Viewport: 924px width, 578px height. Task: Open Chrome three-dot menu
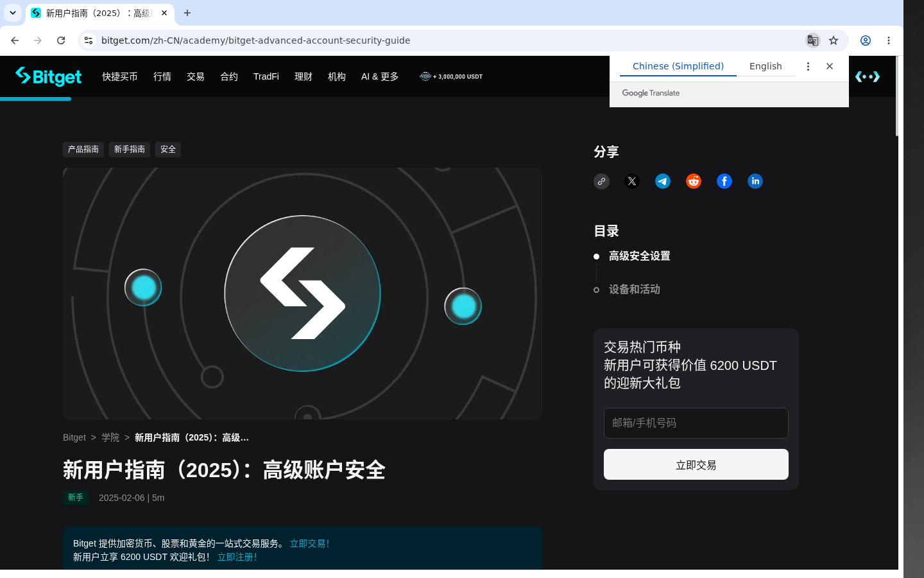coord(889,40)
